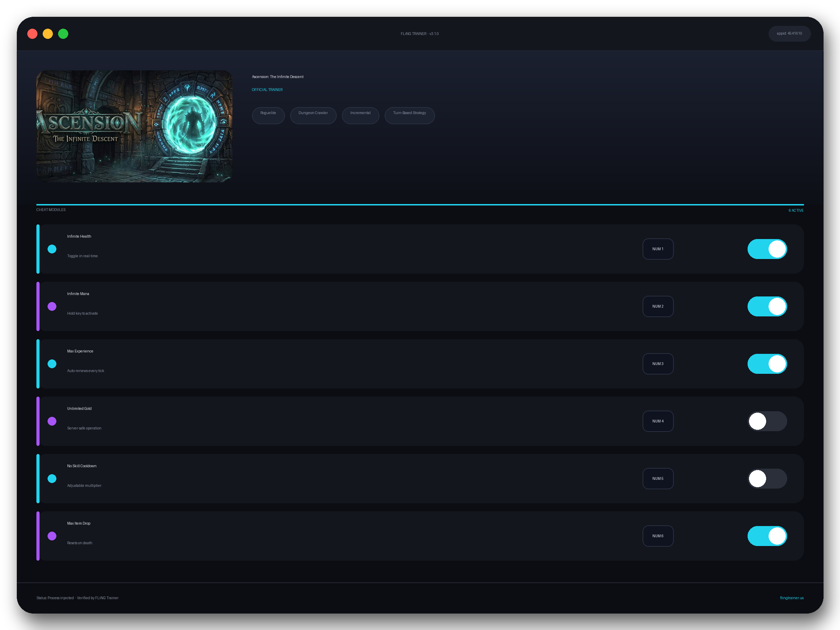Click the 'Hold key to activate' description
The height and width of the screenshot is (630, 840).
click(82, 313)
